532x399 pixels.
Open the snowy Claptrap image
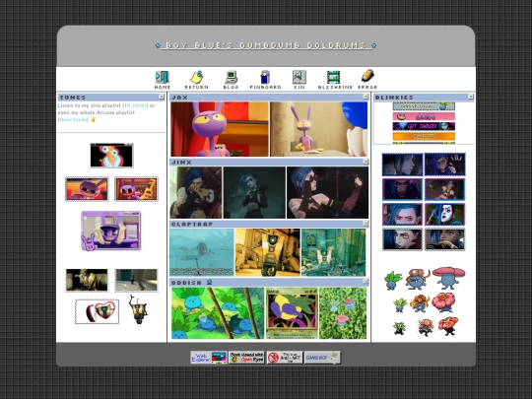pyautogui.click(x=202, y=252)
